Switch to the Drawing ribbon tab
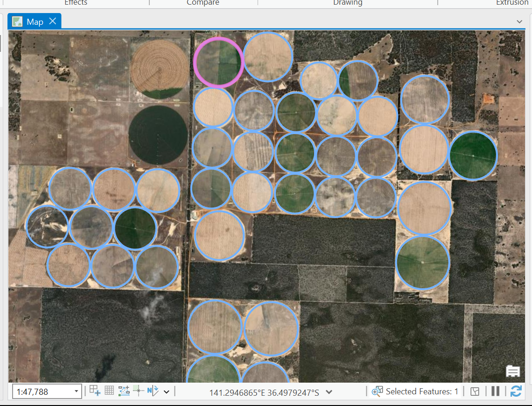The image size is (532, 406). coord(347,3)
